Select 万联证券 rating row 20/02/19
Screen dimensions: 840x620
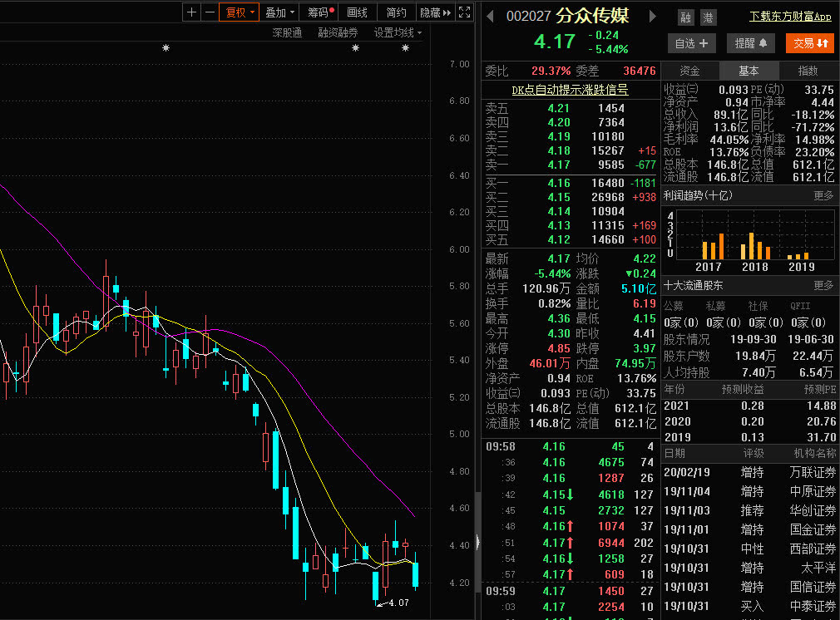click(750, 472)
